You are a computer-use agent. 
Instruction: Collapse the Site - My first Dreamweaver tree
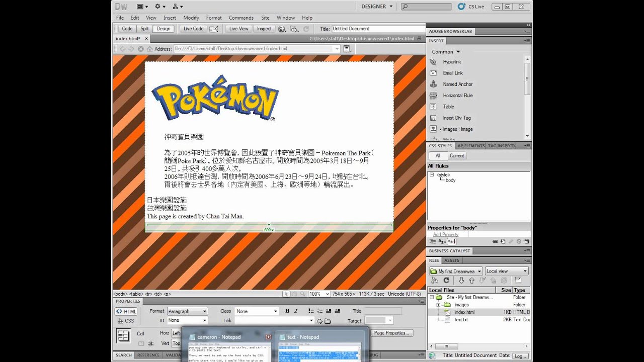(x=432, y=297)
